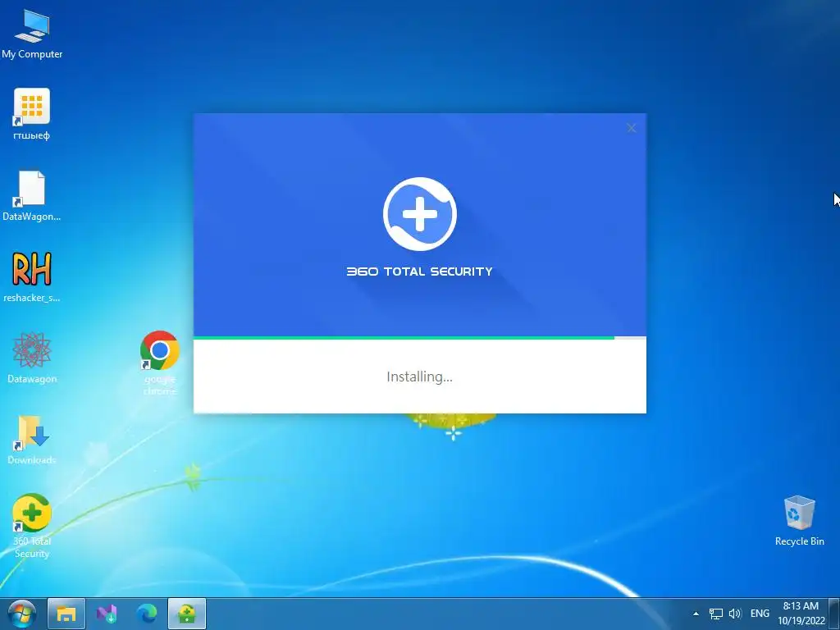Activate the 360 installer taskbar button
The image size is (840, 630).
pyautogui.click(x=187, y=614)
